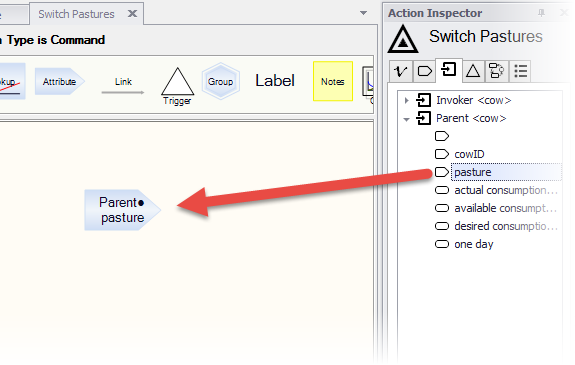Select the Invoker <cow> tree item
The height and width of the screenshot is (365, 575).
(x=473, y=100)
